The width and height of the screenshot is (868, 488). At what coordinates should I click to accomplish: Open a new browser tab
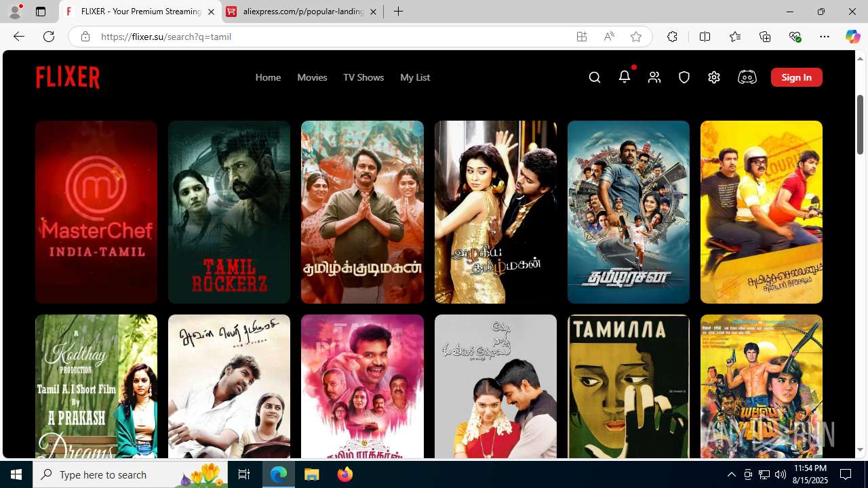(x=399, y=12)
